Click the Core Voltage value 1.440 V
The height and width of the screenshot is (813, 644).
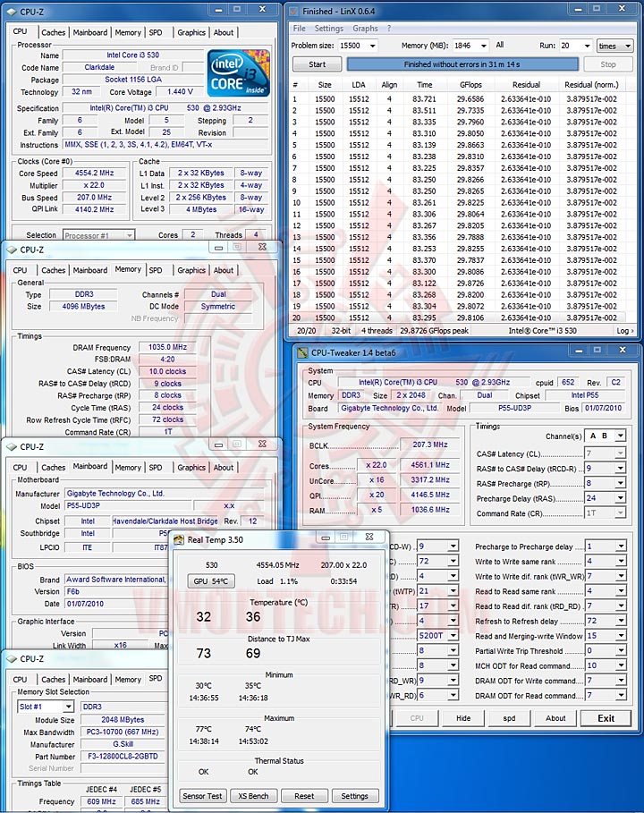coord(180,92)
